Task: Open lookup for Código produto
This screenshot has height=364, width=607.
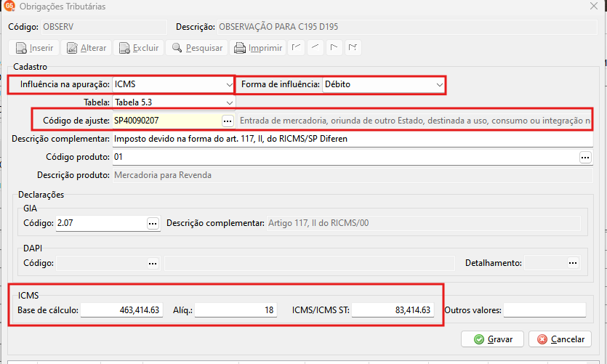Action: click(585, 158)
